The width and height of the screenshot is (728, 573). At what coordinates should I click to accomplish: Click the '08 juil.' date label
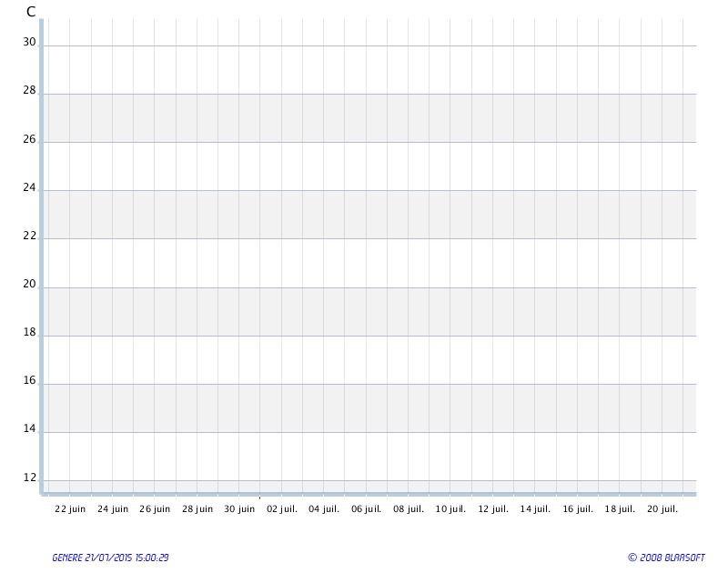[409, 509]
